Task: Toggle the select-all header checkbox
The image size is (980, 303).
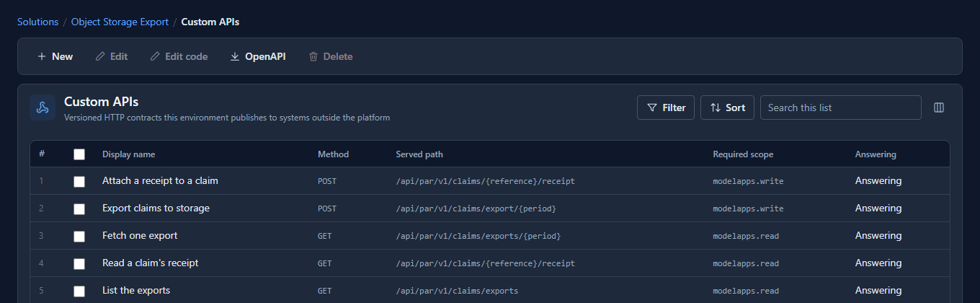Action: tap(79, 154)
